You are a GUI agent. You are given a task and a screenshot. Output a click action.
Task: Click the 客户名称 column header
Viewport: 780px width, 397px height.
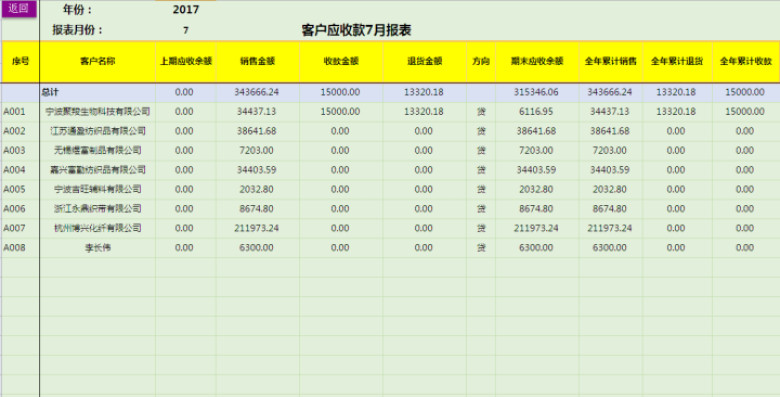pos(98,62)
